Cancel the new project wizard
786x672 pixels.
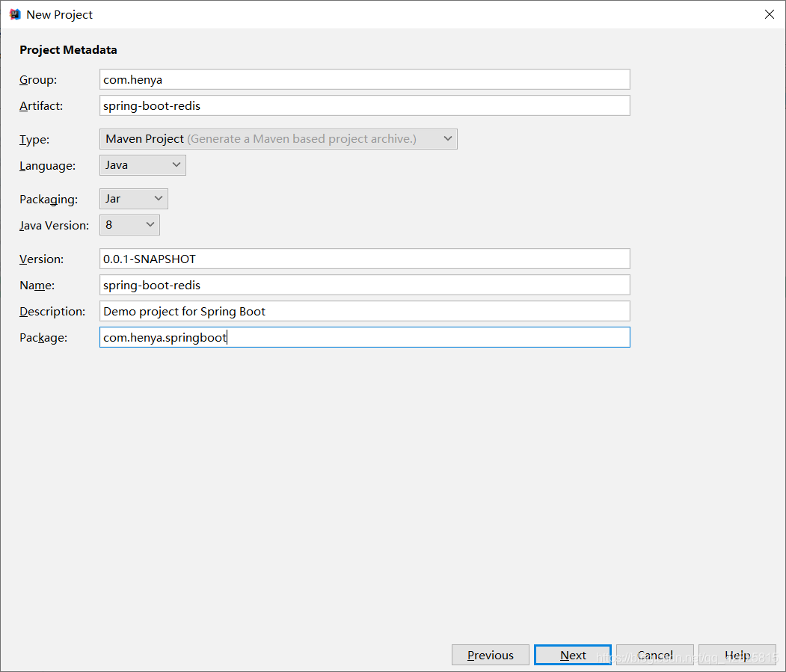(654, 655)
